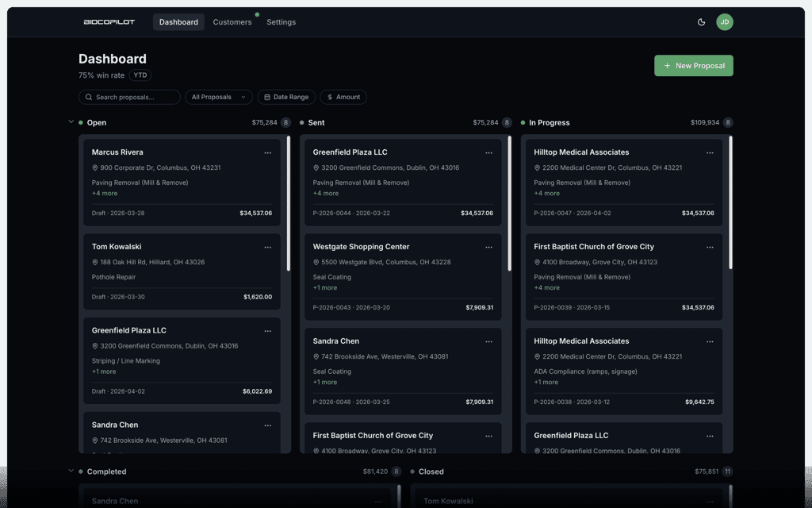The image size is (812, 508).
Task: Open options for Greenfield Plaza LLC in Open column
Action: tap(268, 331)
